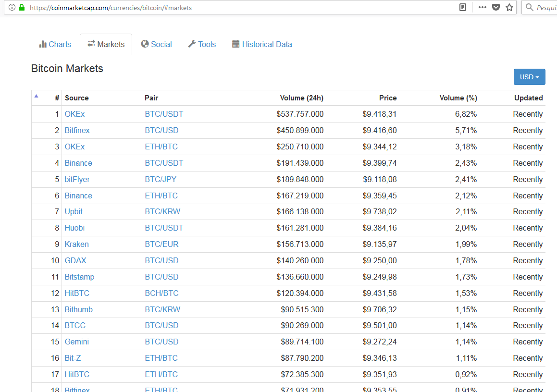Select the Tools tab
Image resolution: width=557 pixels, height=392 pixels.
click(202, 44)
